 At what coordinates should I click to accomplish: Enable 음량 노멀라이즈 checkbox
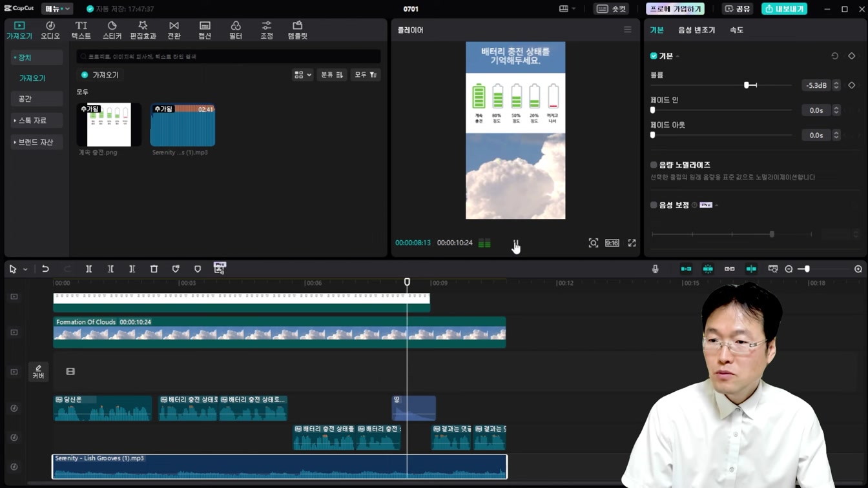654,165
